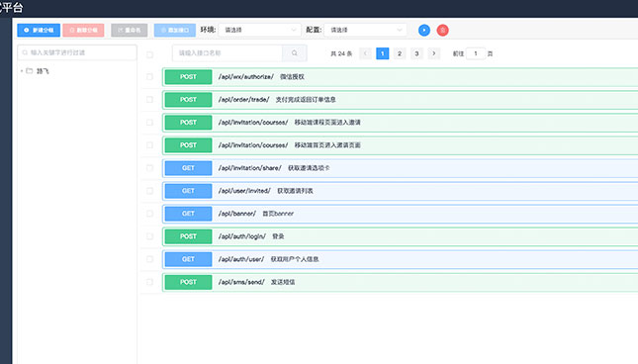
Task: Click GET badge of /api/auth/user/
Action: pos(188,259)
